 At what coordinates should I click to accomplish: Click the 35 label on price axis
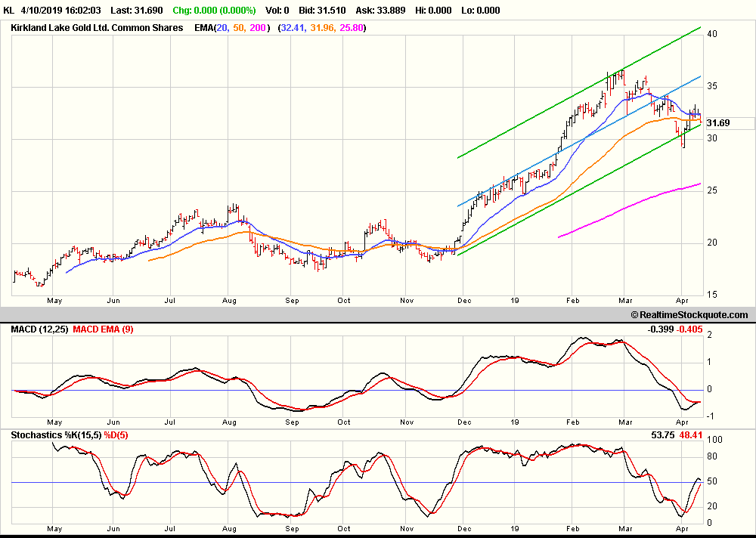pos(712,86)
